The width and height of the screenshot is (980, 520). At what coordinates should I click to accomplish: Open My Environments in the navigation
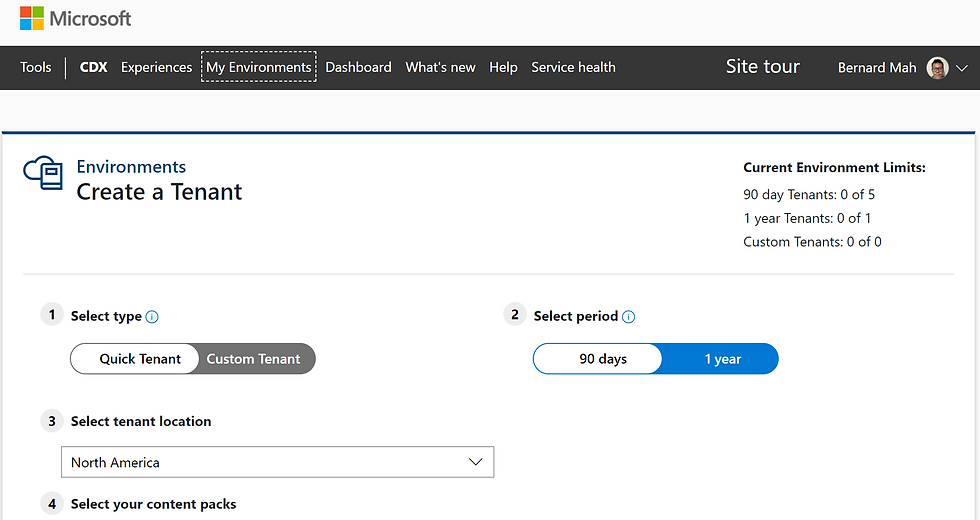[x=259, y=67]
